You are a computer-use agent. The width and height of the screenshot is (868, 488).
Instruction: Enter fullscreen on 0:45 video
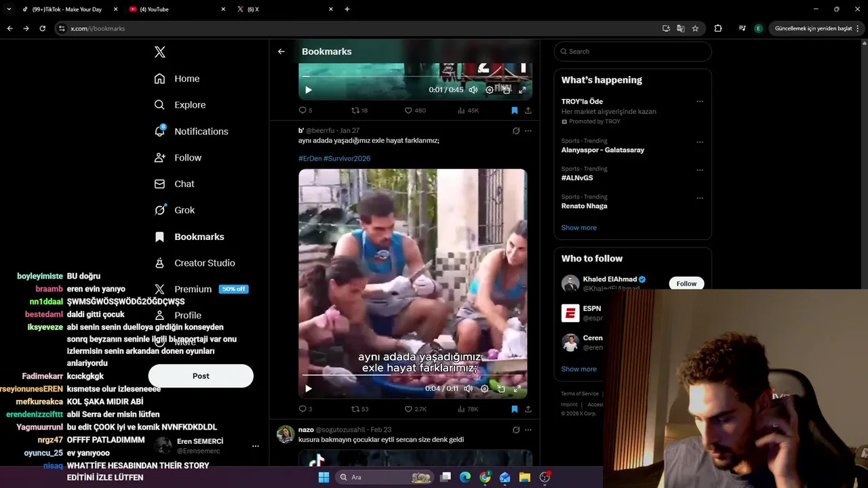click(x=522, y=90)
